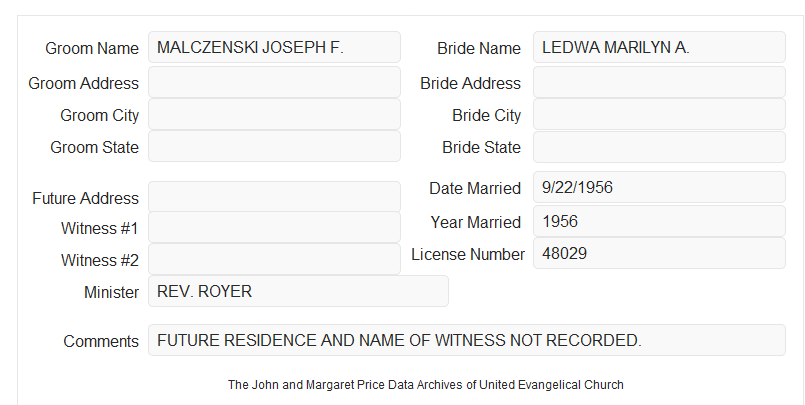Image resolution: width=805 pixels, height=405 pixels.
Task: Click the Bride City field
Action: coord(659,114)
